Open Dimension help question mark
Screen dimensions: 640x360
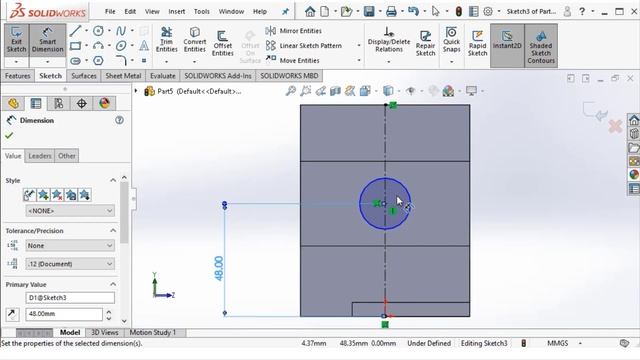pyautogui.click(x=119, y=120)
